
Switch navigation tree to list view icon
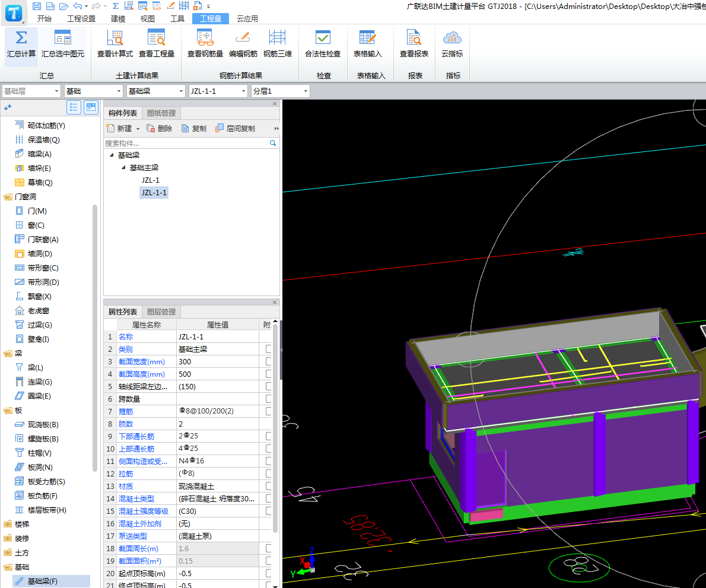[74, 107]
